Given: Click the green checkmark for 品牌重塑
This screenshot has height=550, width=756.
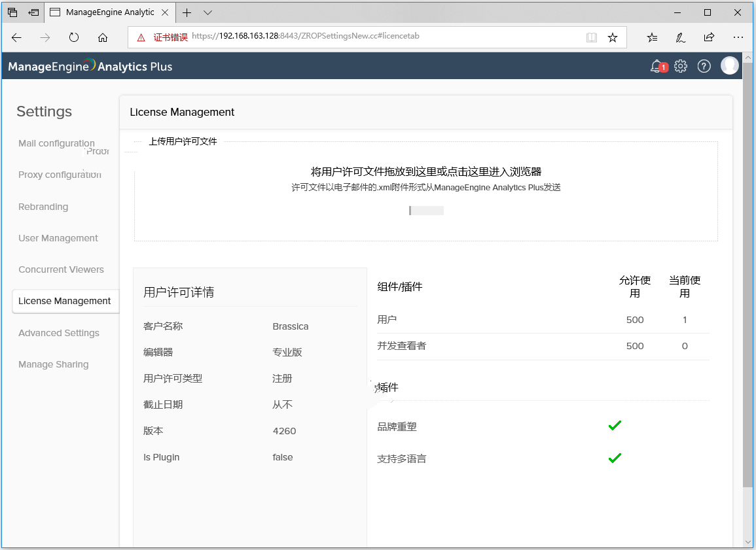Looking at the screenshot, I should coord(615,426).
